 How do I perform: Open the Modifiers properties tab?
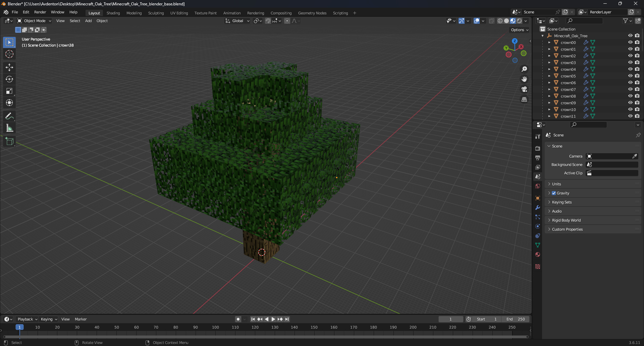click(538, 208)
